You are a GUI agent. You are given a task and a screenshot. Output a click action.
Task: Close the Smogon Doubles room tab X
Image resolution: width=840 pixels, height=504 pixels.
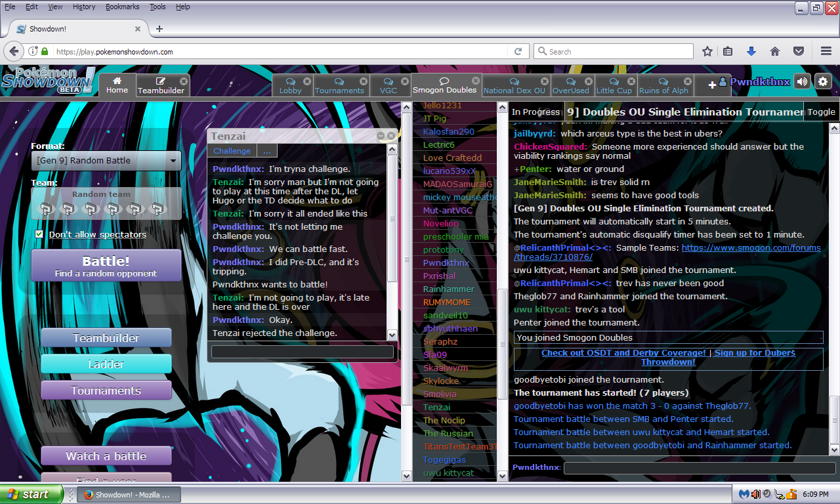(x=475, y=81)
